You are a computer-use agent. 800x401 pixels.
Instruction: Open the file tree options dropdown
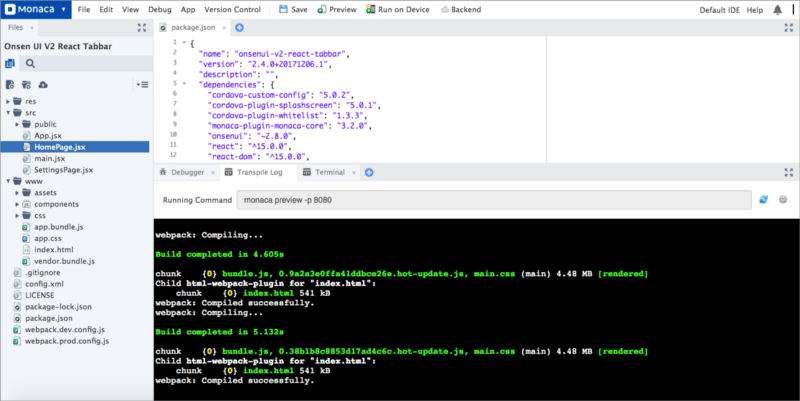(142, 85)
